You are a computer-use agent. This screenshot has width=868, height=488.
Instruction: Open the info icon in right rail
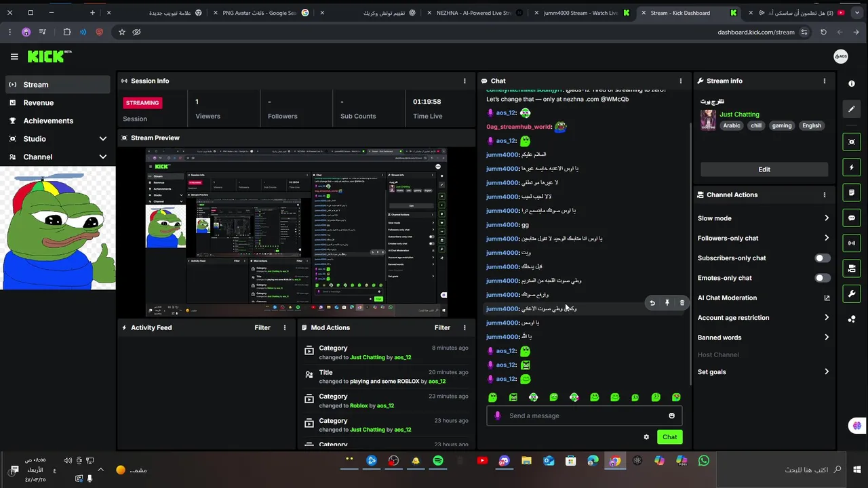coord(852,83)
